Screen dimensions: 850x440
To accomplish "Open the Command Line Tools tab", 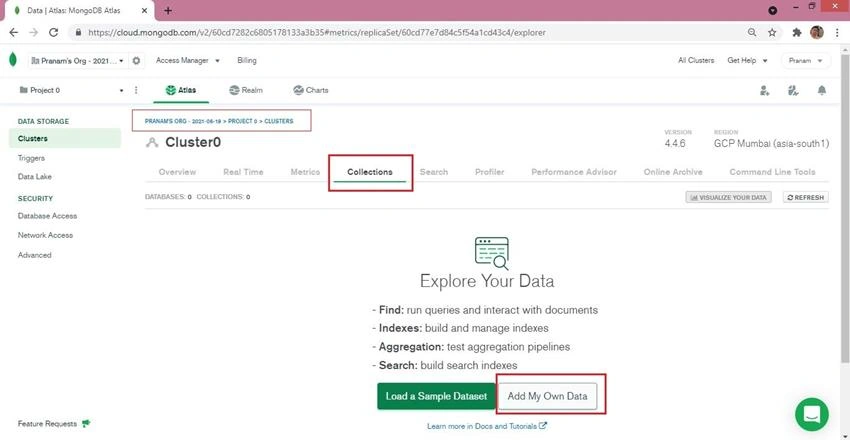I will coord(772,172).
